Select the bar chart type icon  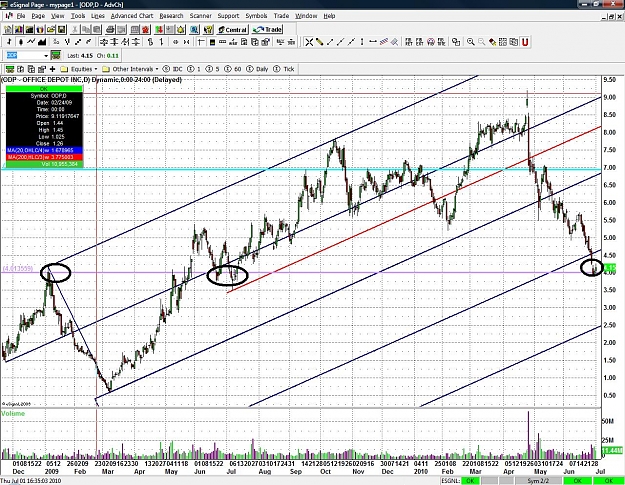point(9,42)
